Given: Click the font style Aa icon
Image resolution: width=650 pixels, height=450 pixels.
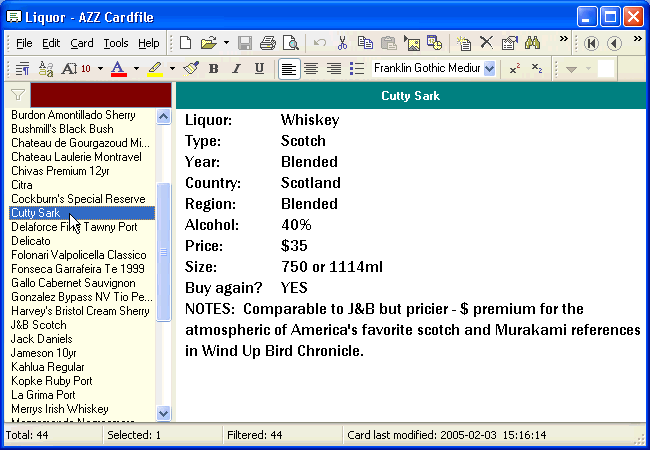Looking at the screenshot, I should coord(46,68).
